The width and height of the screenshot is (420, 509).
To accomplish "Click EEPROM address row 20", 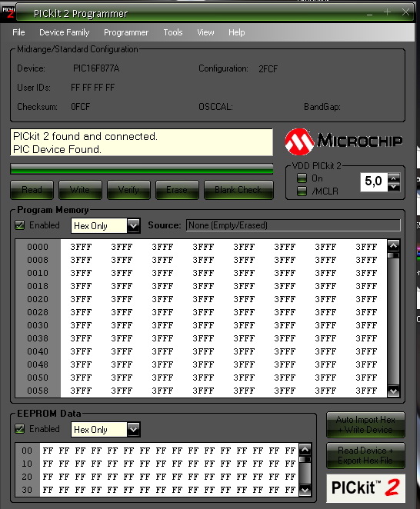I will [x=27, y=477].
